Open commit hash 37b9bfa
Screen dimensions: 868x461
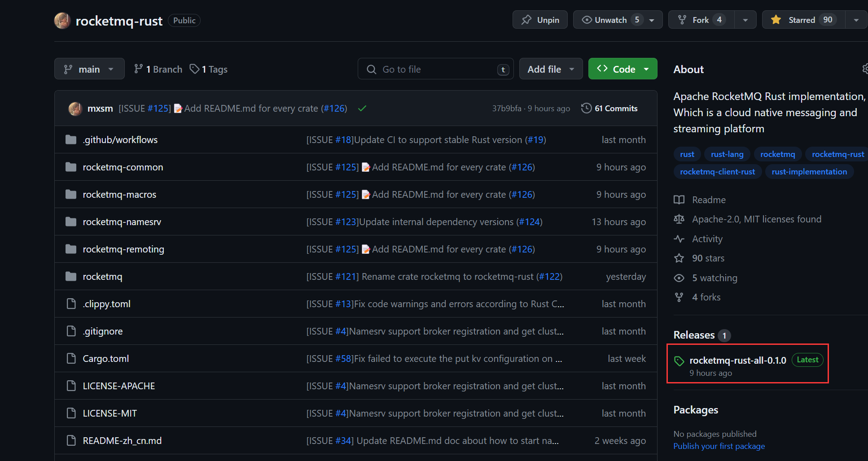[x=507, y=109]
